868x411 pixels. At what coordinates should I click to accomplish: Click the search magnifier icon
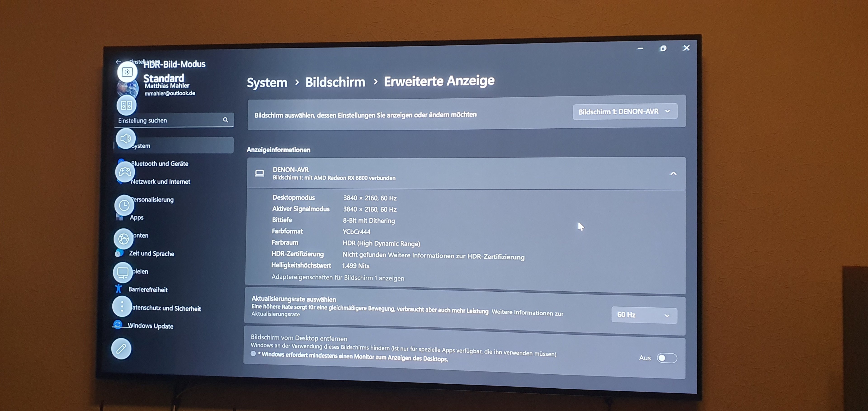(x=225, y=120)
